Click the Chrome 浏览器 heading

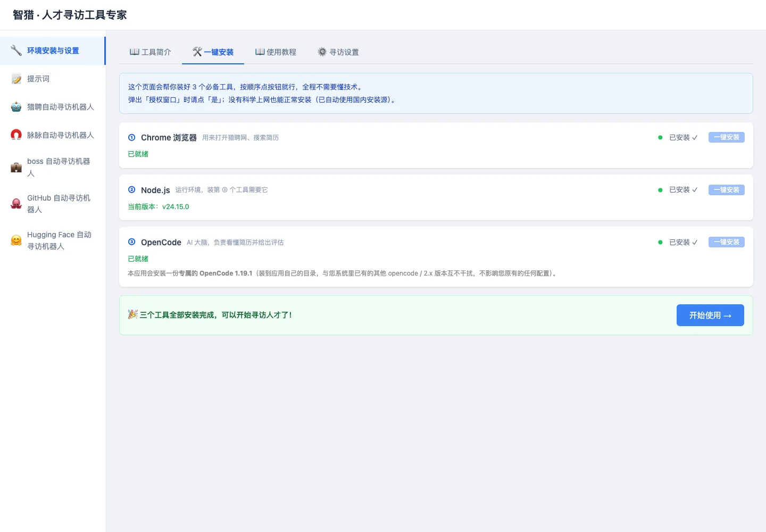169,138
